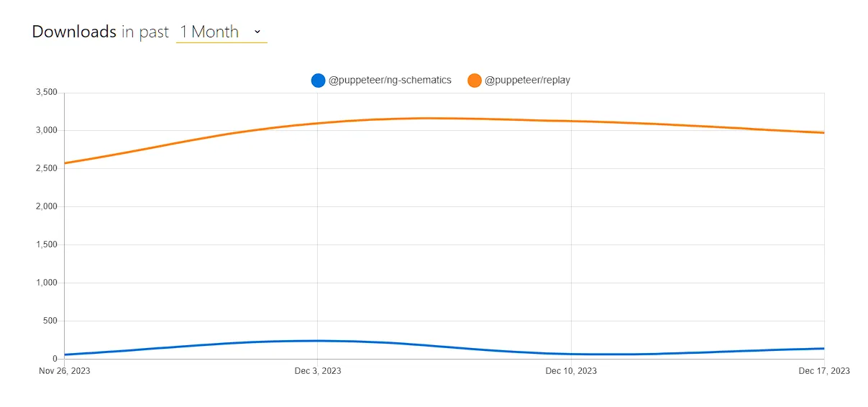Toggle the @puppeteer/ng-schematics legend label
The image size is (868, 407).
[x=390, y=81]
